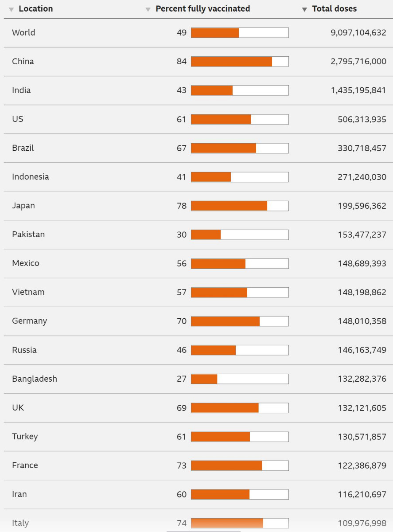Click the World vaccination progress bar
393x532 pixels.
(x=240, y=33)
